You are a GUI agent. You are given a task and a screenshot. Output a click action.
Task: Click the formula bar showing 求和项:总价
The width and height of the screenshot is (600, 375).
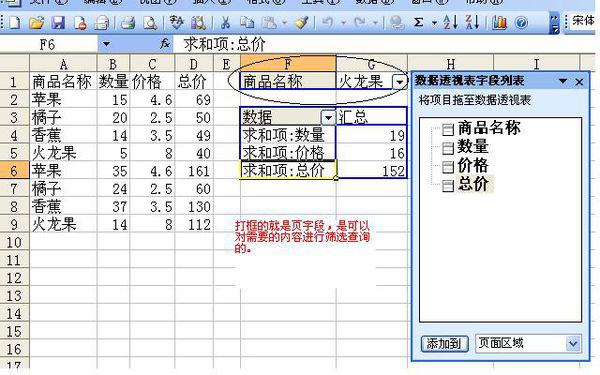[383, 44]
